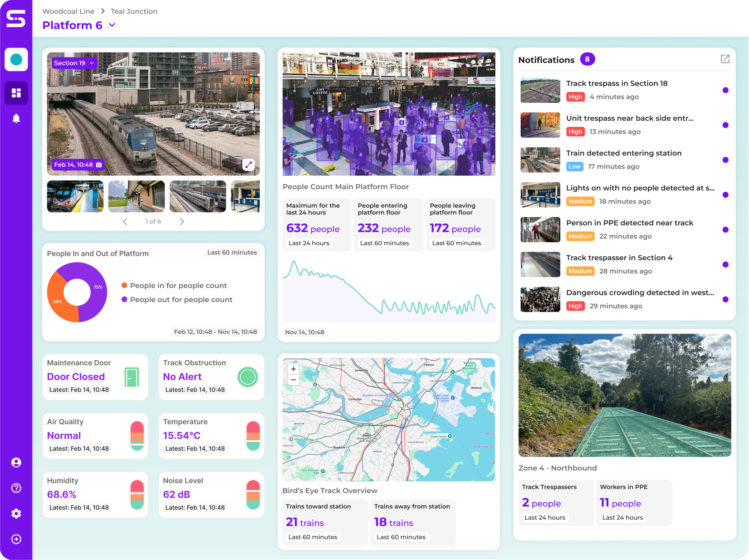This screenshot has height=560, width=749.
Task: Select the brick station building thumbnail
Action: click(136, 196)
